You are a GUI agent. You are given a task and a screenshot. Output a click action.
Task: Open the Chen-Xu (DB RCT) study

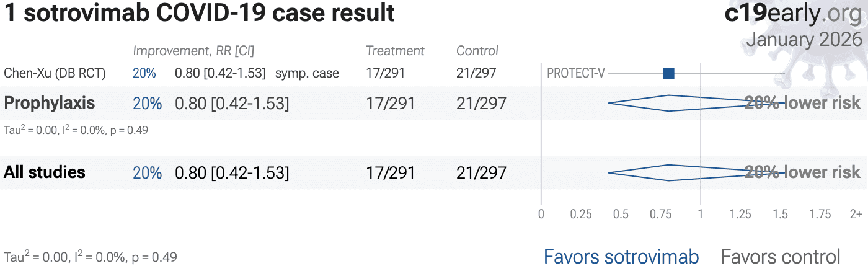(x=55, y=73)
